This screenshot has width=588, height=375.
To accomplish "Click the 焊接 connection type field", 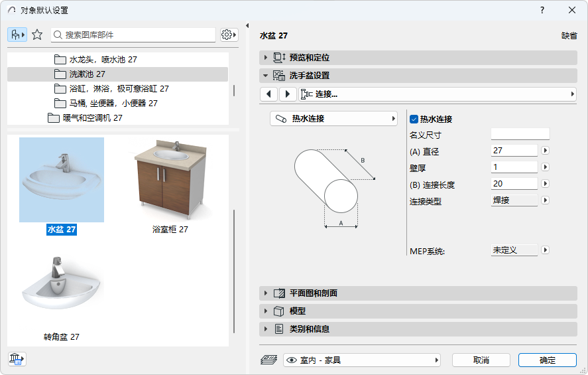I will 514,200.
